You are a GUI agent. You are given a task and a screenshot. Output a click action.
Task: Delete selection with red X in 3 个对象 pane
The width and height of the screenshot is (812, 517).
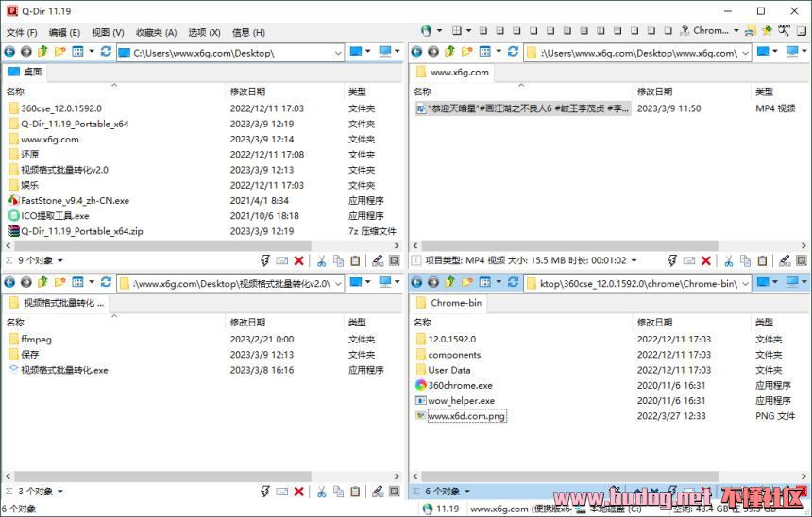[298, 492]
